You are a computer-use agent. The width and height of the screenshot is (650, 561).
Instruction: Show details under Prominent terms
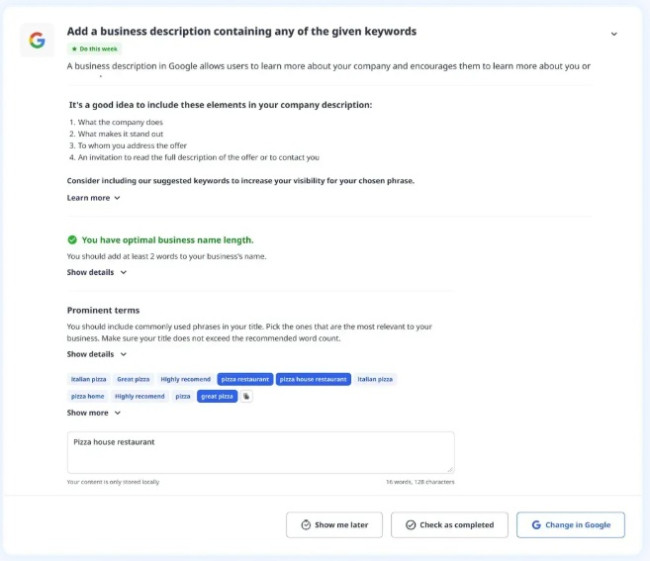pyautogui.click(x=96, y=354)
